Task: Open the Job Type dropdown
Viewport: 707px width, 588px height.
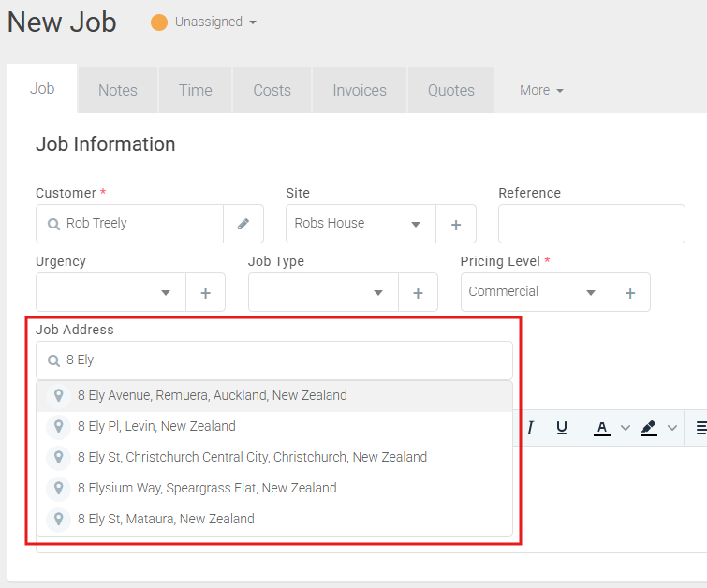Action: click(x=323, y=292)
